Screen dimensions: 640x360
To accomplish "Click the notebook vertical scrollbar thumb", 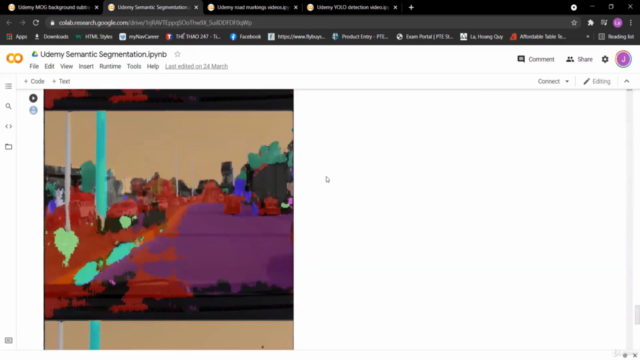I will [x=637, y=315].
